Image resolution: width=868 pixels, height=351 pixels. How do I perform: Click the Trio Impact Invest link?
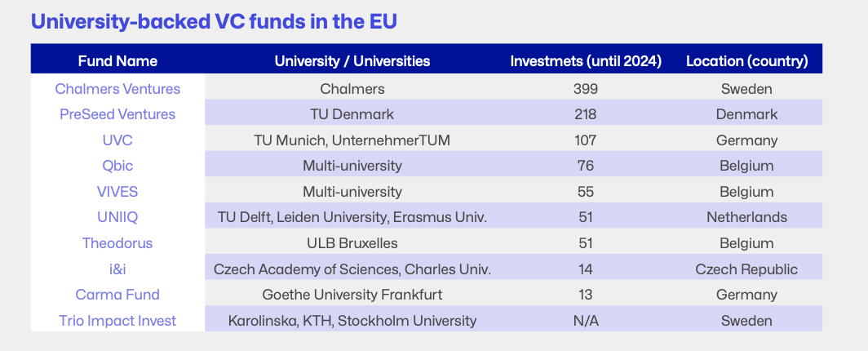pyautogui.click(x=117, y=321)
